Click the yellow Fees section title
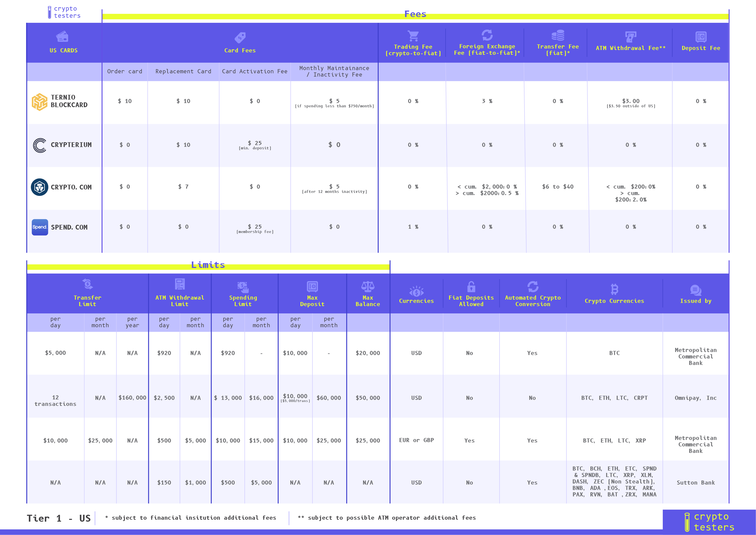 click(x=415, y=14)
